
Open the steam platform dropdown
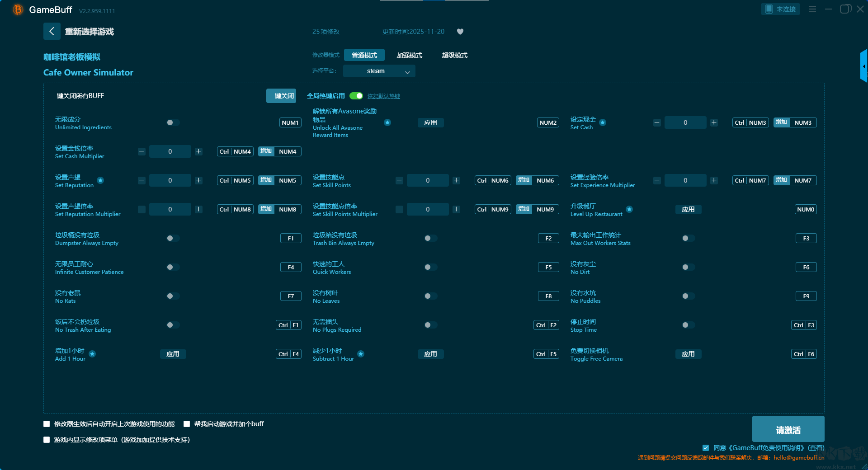pyautogui.click(x=379, y=71)
